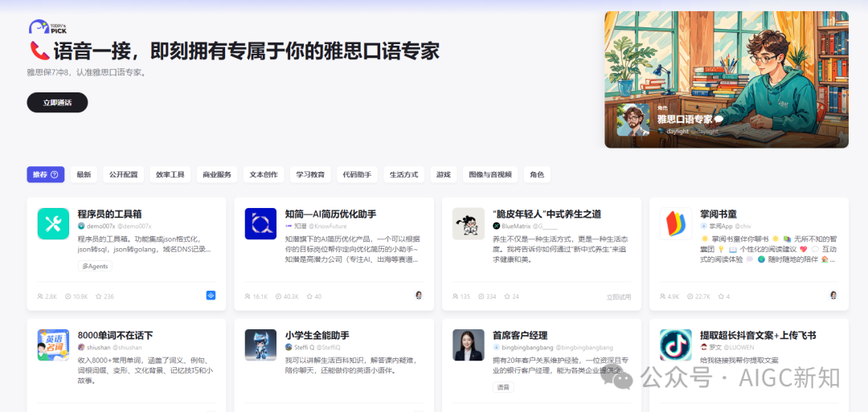The width and height of the screenshot is (868, 412).
Task: Click the star icon showing 24
Action: (507, 296)
